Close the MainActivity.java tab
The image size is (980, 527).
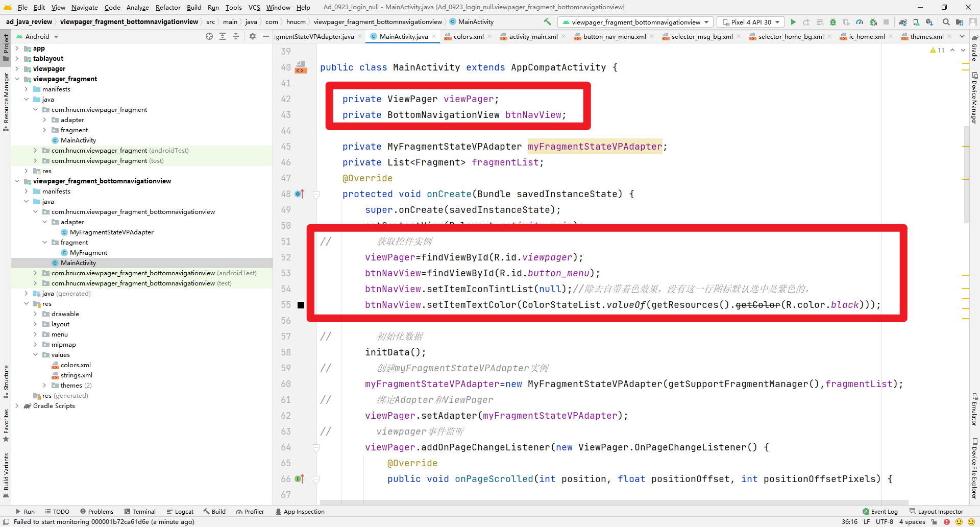tap(434, 36)
